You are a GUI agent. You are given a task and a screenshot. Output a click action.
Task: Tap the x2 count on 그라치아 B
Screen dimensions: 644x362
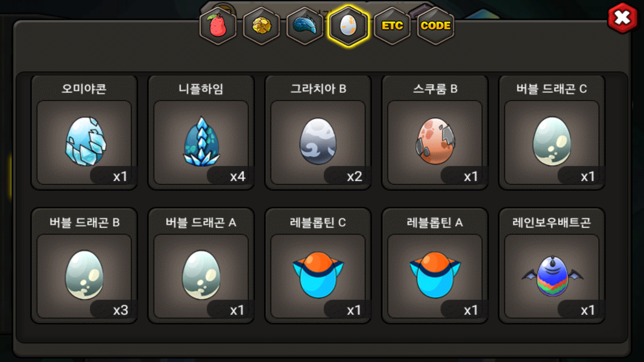tap(355, 176)
